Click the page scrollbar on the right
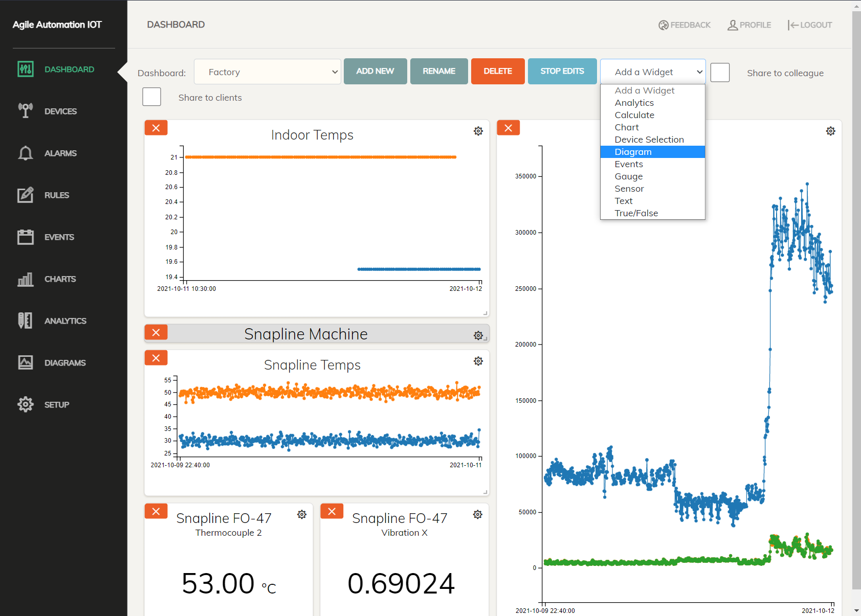 (857, 307)
